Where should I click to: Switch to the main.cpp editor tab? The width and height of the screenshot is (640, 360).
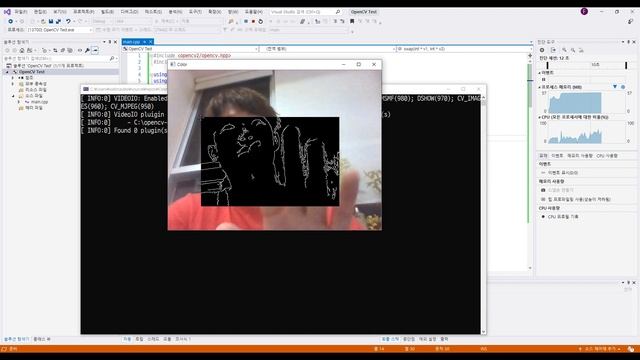pyautogui.click(x=131, y=42)
